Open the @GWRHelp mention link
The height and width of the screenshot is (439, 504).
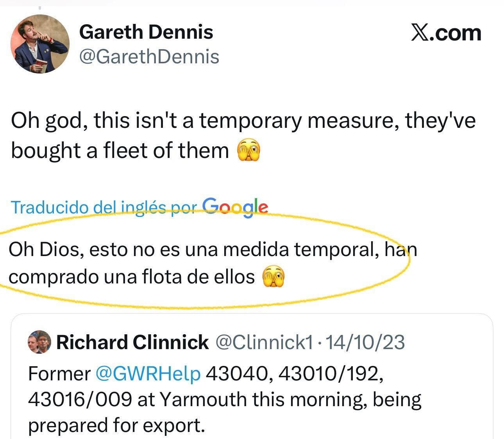[x=148, y=374]
